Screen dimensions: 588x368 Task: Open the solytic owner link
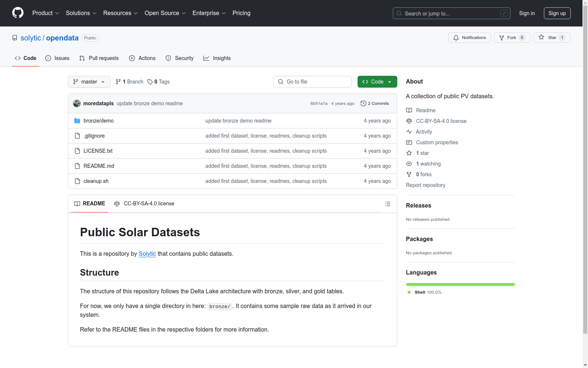31,38
